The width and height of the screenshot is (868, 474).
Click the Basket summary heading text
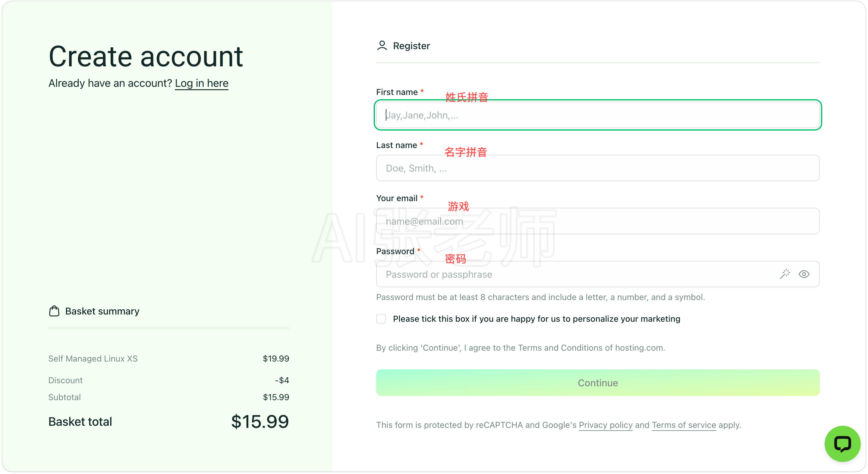pos(102,311)
